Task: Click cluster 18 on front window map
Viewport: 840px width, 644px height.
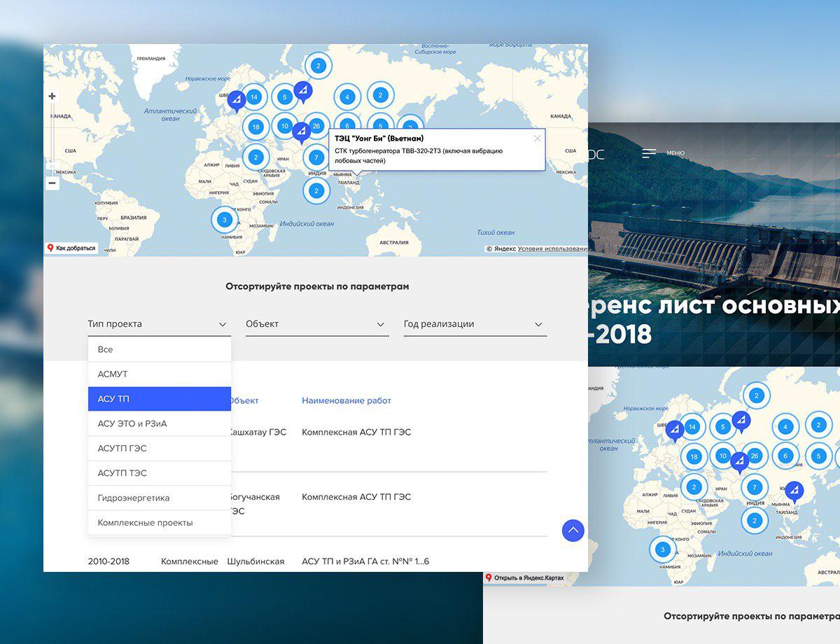Action: pos(256,127)
